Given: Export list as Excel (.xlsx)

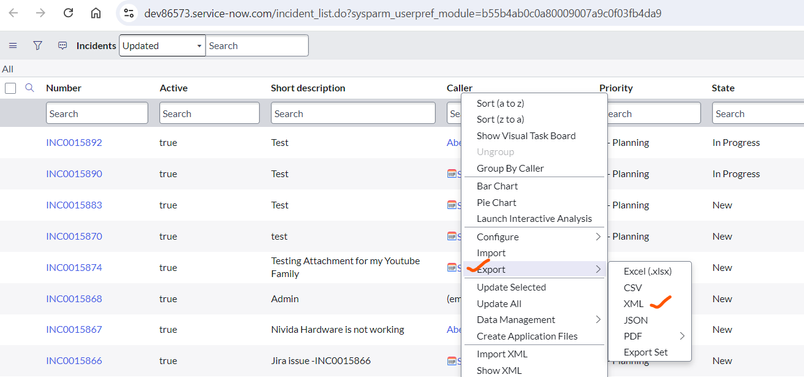Looking at the screenshot, I should (648, 271).
